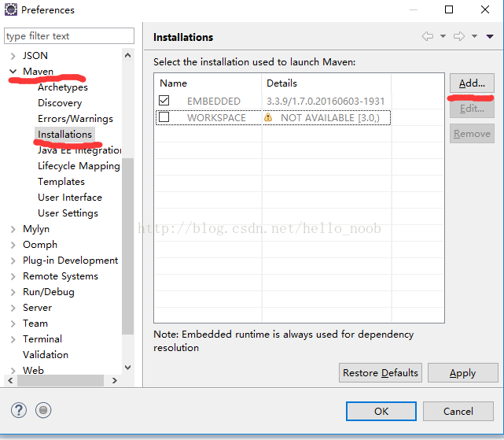Click the warning icon in WORKSPACE row
504x440 pixels.
pyautogui.click(x=268, y=117)
